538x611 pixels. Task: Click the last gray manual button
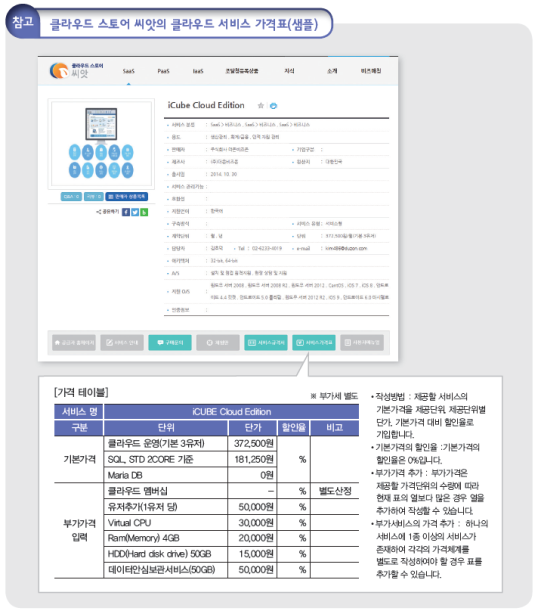(362, 343)
